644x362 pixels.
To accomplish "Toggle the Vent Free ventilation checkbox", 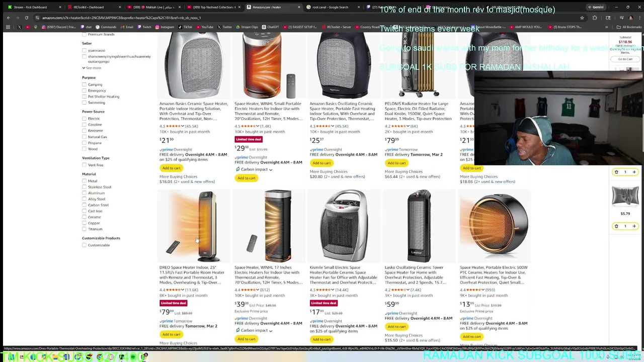I will click(x=85, y=165).
